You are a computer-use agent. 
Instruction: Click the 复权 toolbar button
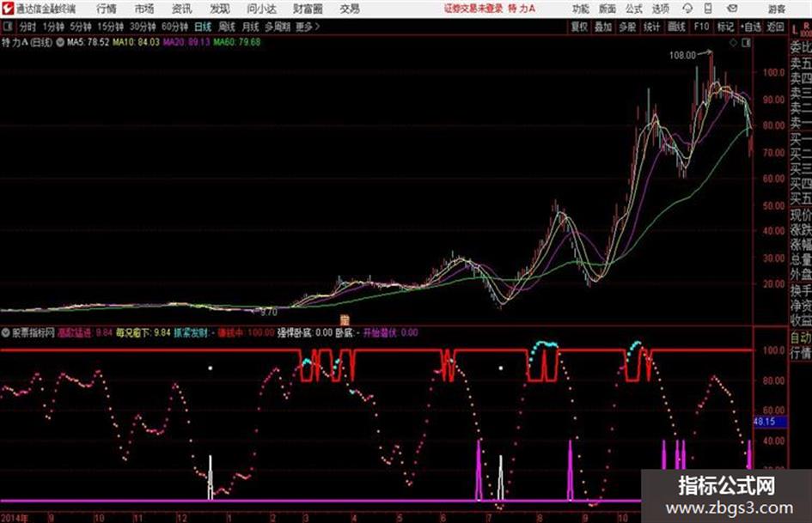(579, 27)
